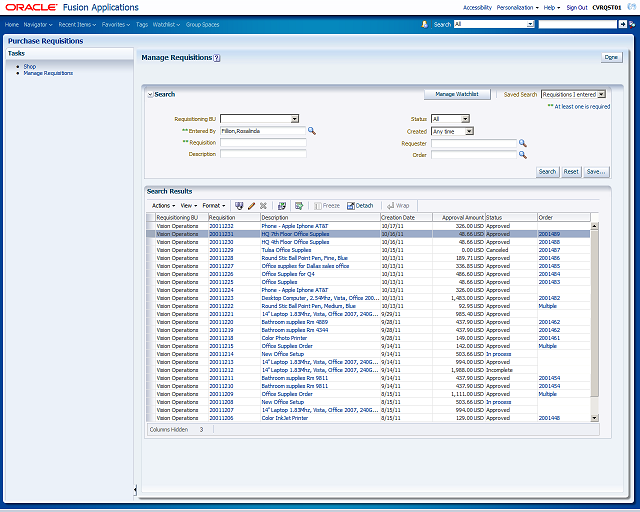This screenshot has width=640, height=512.
Task: Click Sign Out
Action: pos(577,7)
